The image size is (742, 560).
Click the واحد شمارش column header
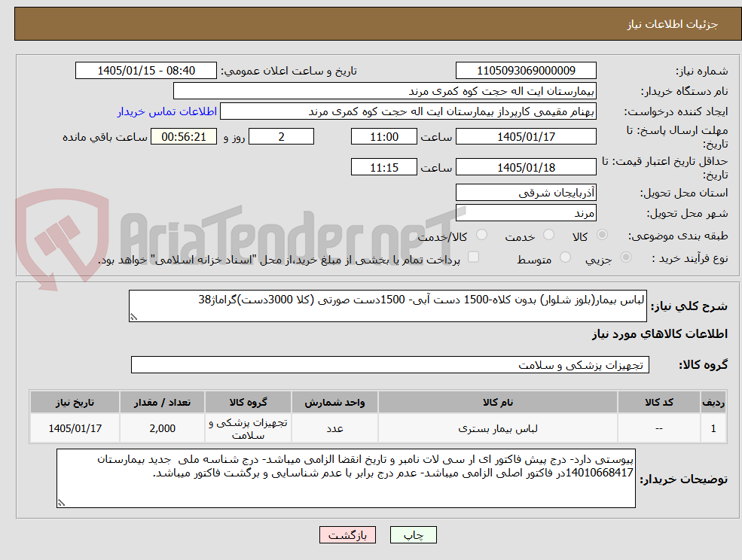pos(334,402)
